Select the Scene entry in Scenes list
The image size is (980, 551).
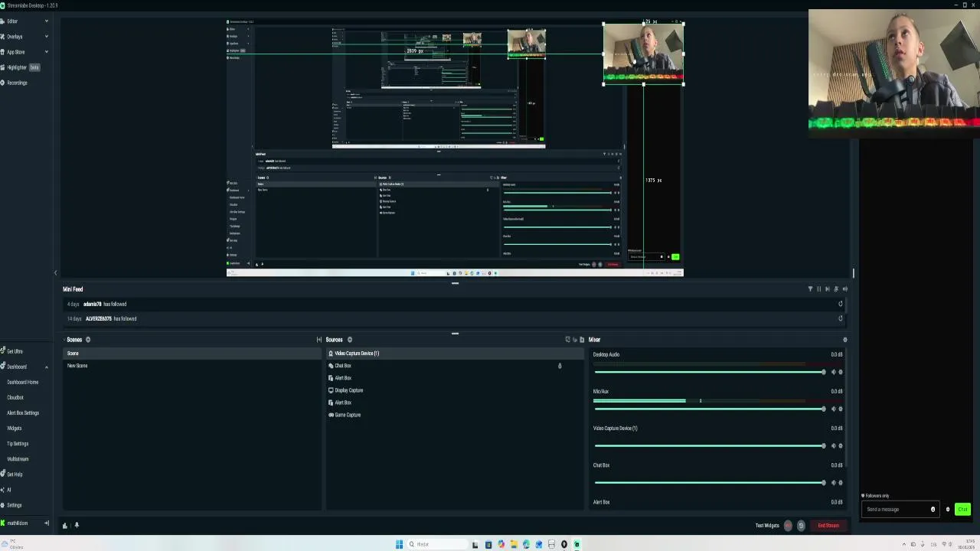(x=192, y=354)
